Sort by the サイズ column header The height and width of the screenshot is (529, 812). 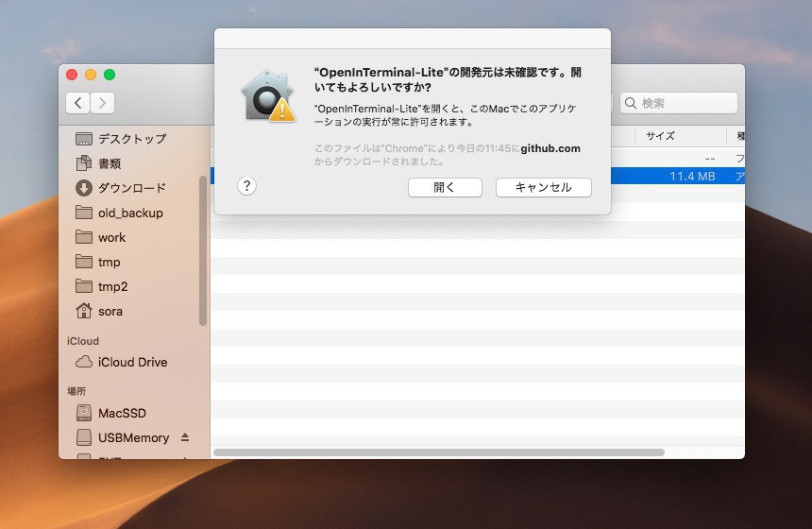660,136
